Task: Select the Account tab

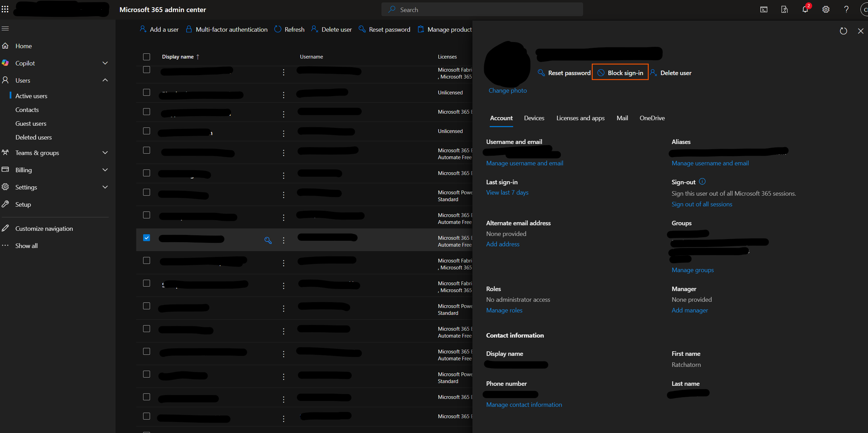Action: tap(501, 118)
